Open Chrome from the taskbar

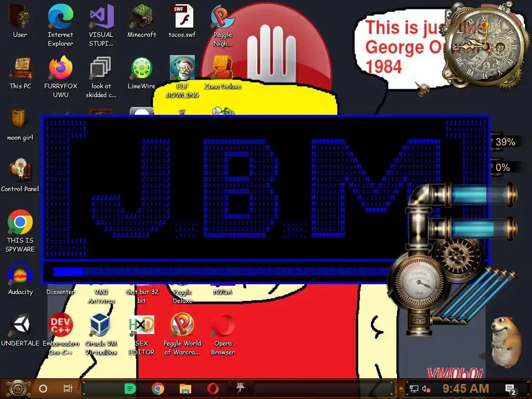tap(158, 389)
